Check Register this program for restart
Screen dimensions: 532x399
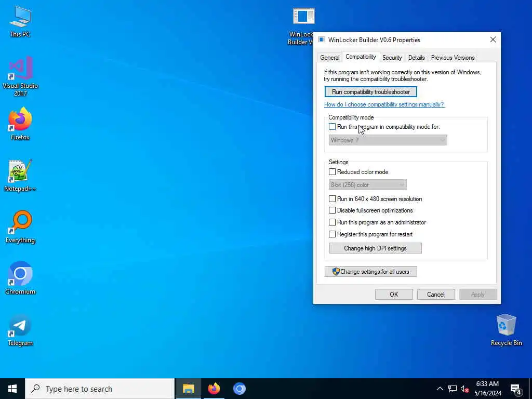click(332, 234)
